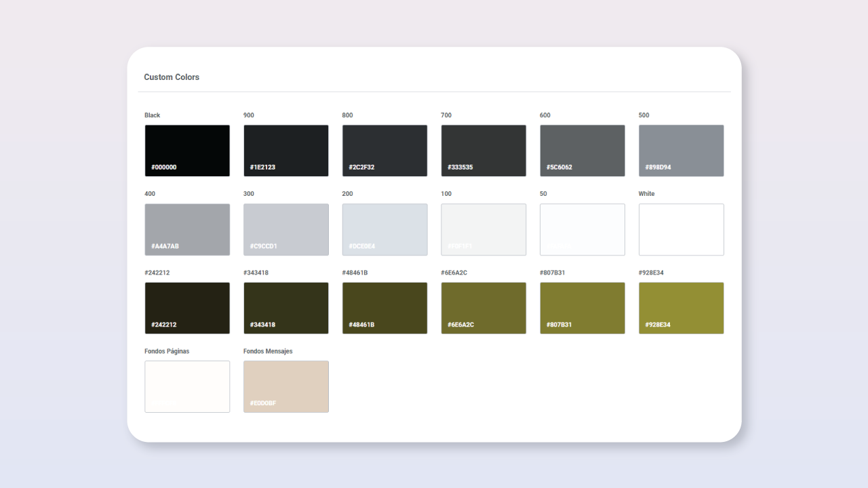Screen dimensions: 868x488
Task: Click the 'Custom Colors' panel heading
Action: (x=172, y=77)
